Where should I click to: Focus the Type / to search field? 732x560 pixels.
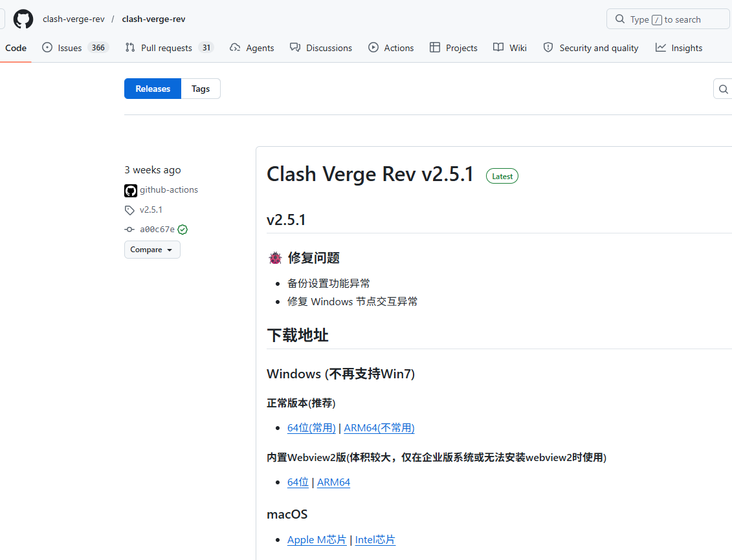tap(668, 19)
